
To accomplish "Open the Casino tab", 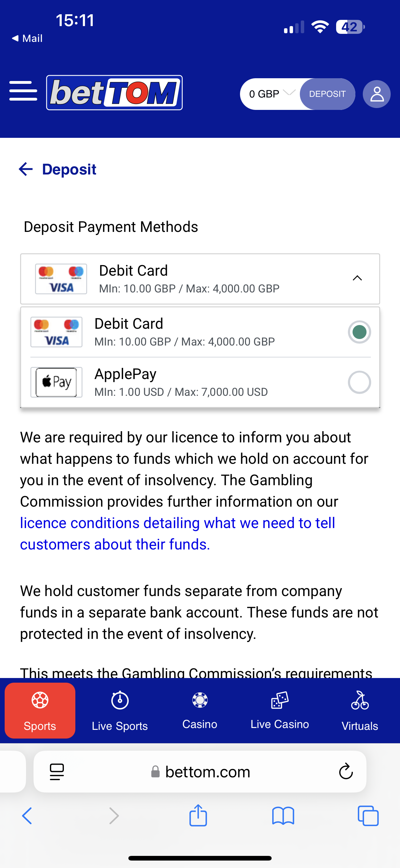I will [x=200, y=710].
